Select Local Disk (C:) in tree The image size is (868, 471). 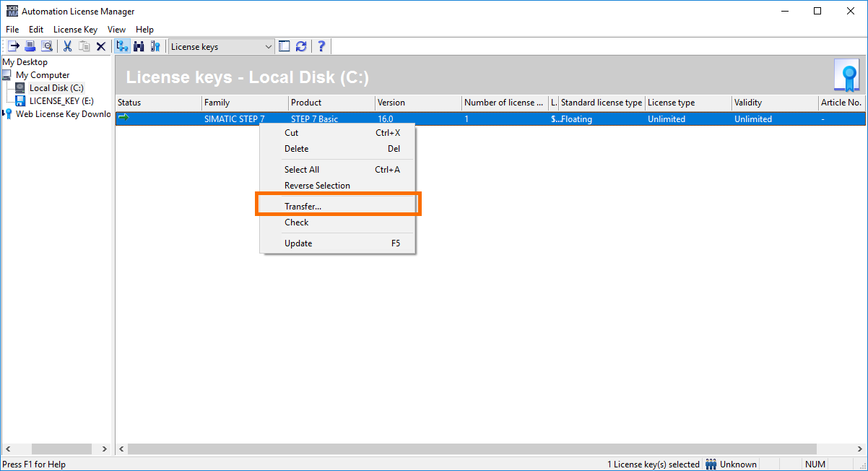56,88
